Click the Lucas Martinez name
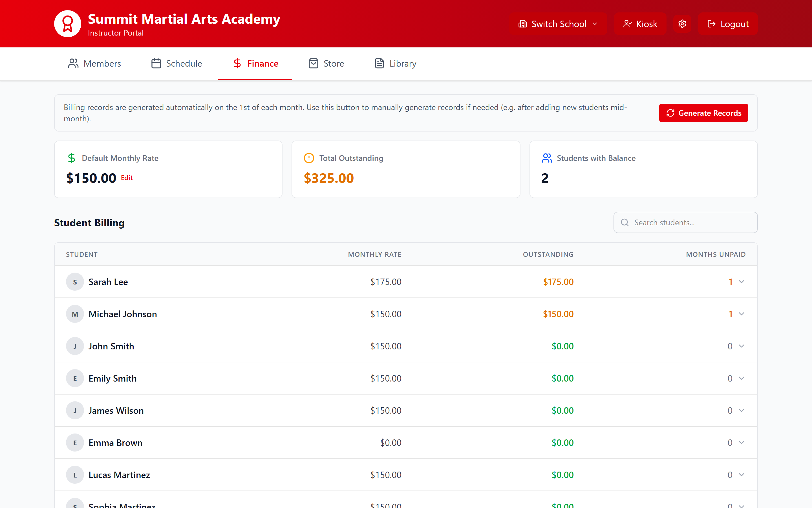The image size is (812, 508). click(119, 475)
